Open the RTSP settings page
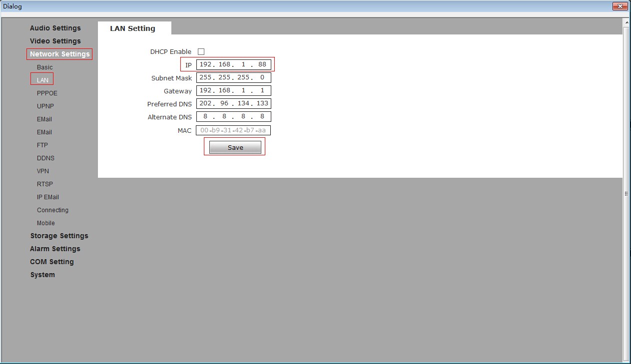This screenshot has height=364, width=631. pyautogui.click(x=44, y=184)
